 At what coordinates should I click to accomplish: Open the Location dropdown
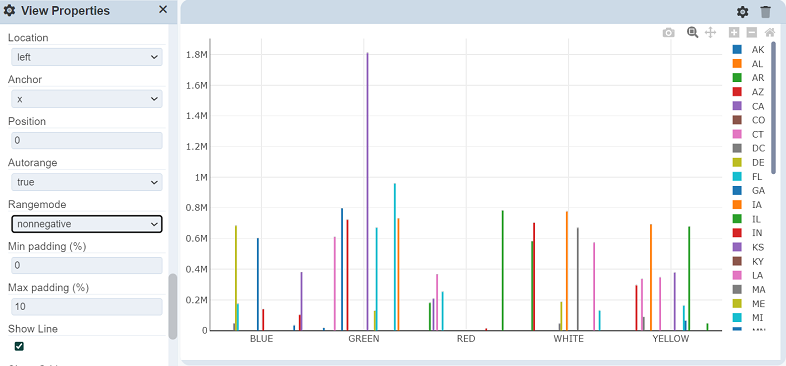point(87,57)
